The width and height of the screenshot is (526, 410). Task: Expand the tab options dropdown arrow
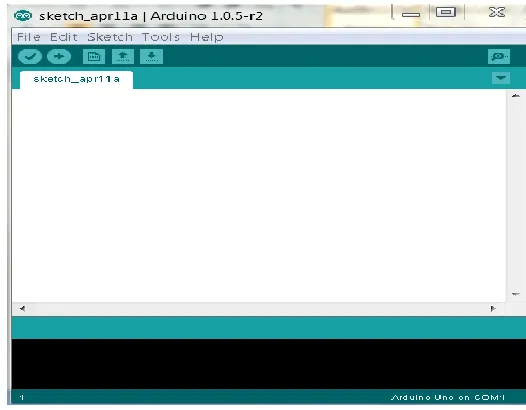[501, 78]
